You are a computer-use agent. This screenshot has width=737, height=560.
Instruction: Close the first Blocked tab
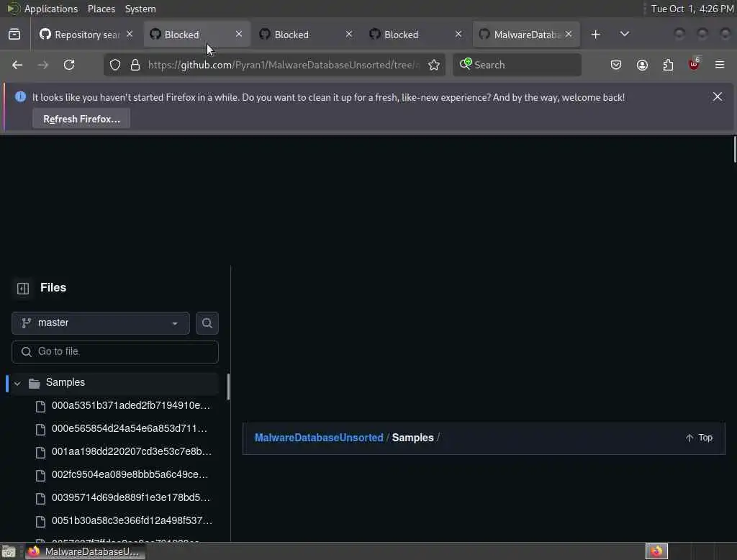tap(239, 34)
